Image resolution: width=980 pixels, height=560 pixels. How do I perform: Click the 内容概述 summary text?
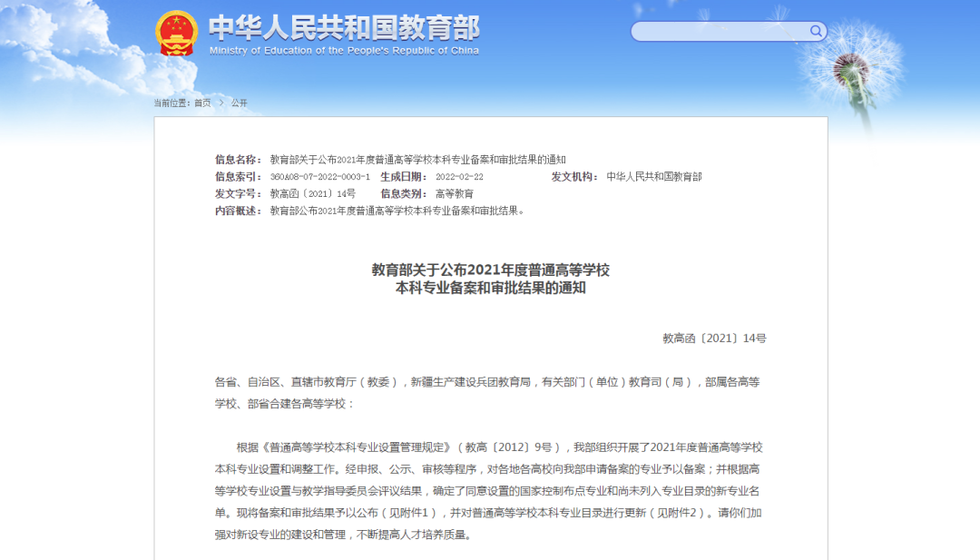397,211
